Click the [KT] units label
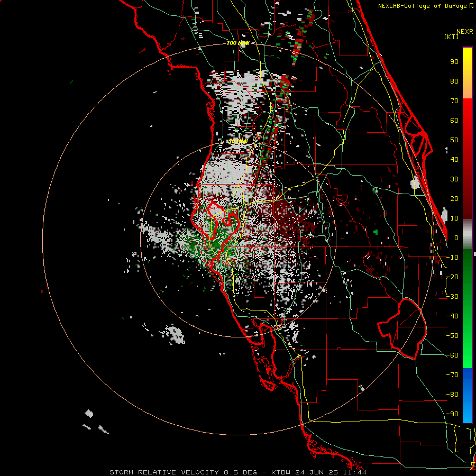Image resolution: width=476 pixels, height=476 pixels. pyautogui.click(x=452, y=36)
